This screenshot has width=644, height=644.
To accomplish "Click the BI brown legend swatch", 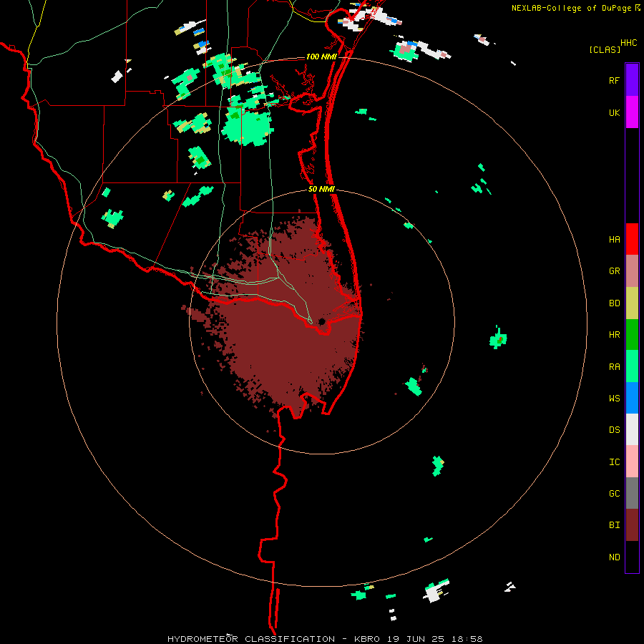I will pyautogui.click(x=632, y=525).
